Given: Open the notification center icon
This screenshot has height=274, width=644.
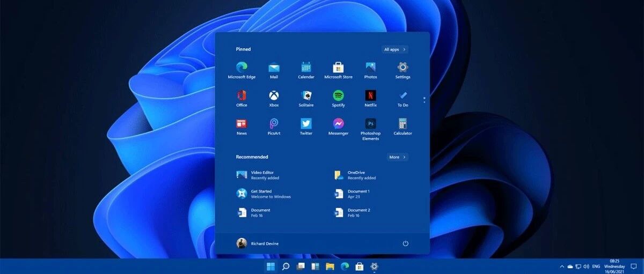Looking at the screenshot, I should 634,266.
